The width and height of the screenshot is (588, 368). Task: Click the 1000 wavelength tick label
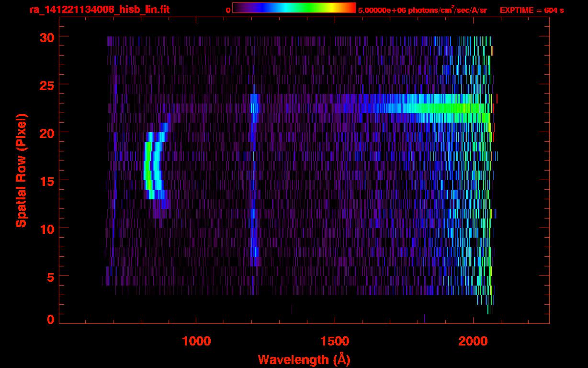[196, 341]
